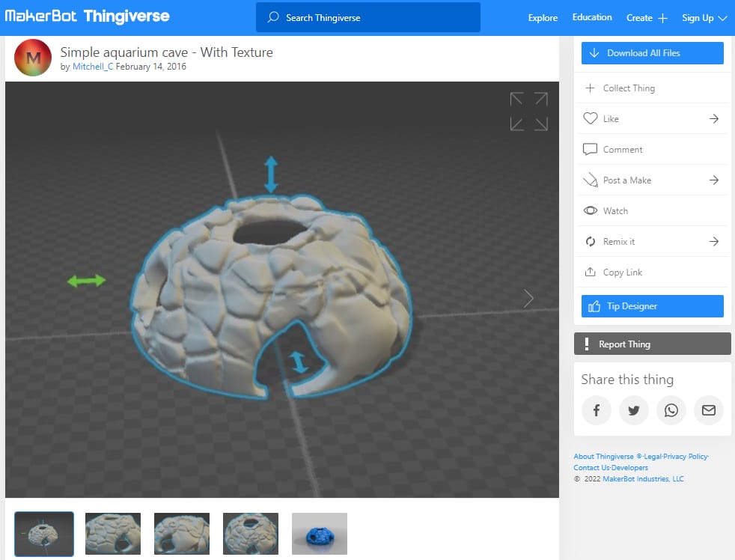Screen dimensions: 735x560
Task: Click the WhatsApp share icon
Action: tap(671, 410)
